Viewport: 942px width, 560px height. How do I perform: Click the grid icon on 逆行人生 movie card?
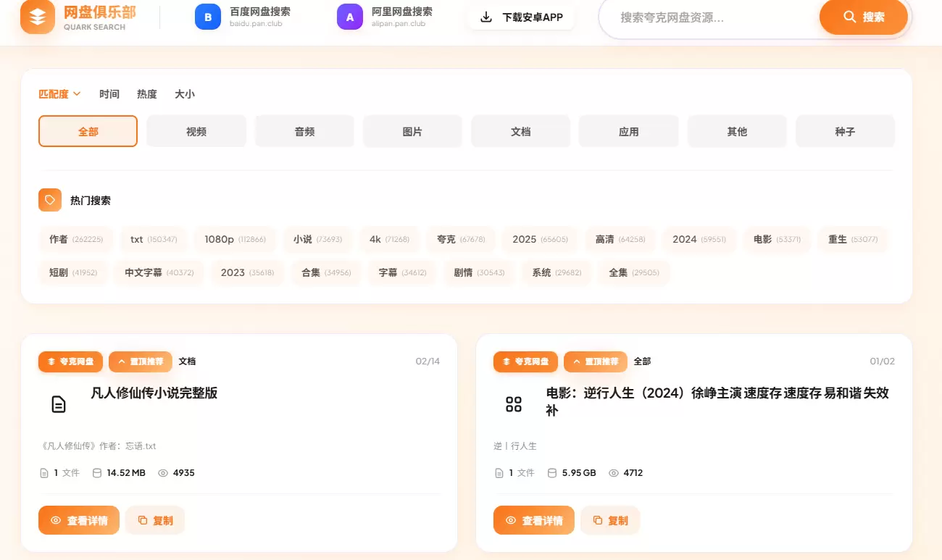[514, 404]
